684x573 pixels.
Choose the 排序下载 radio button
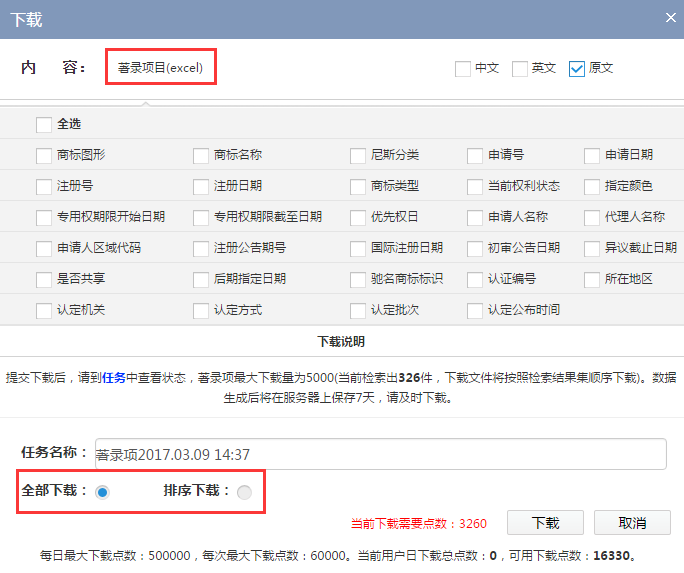(x=244, y=491)
